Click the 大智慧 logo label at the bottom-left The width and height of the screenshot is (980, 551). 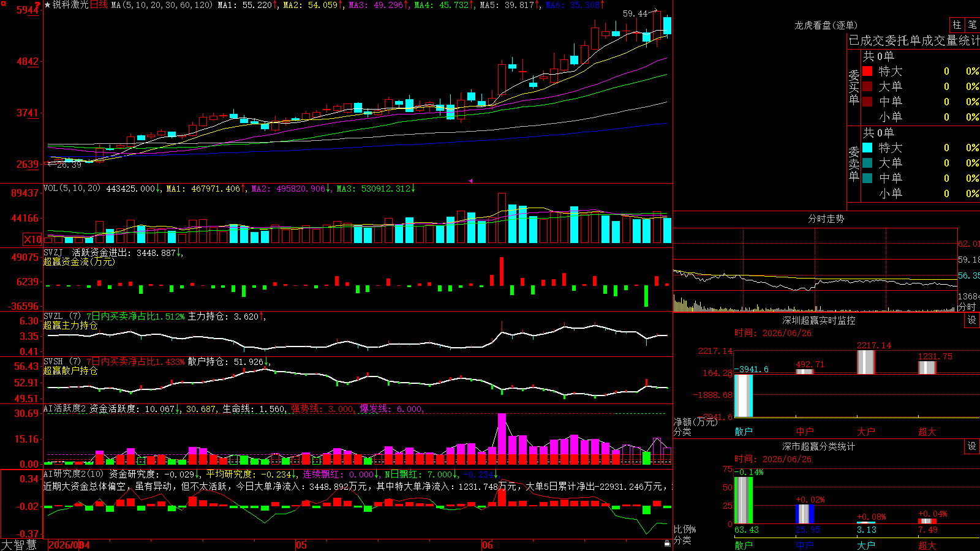[19, 545]
